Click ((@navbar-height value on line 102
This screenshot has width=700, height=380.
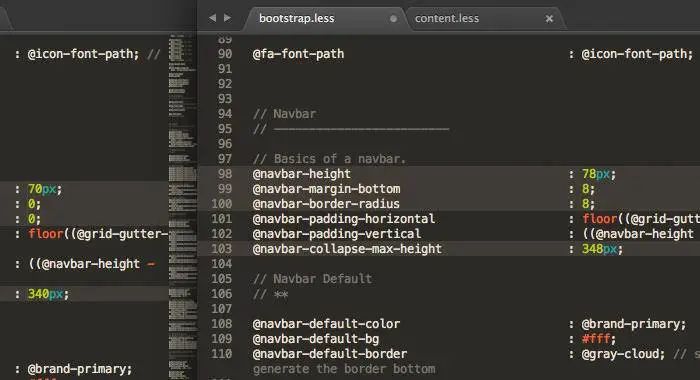638,234
